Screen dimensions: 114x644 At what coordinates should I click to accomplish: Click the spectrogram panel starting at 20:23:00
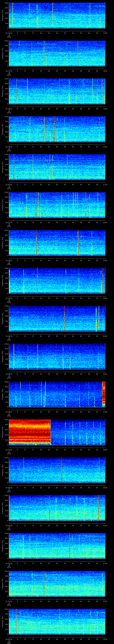57,281
